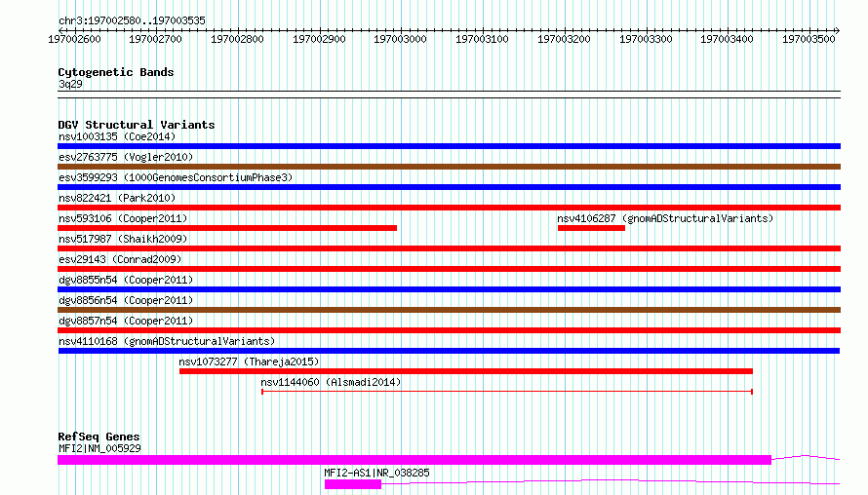
Task: Click the ruler tick label 197003300
Action: click(646, 39)
